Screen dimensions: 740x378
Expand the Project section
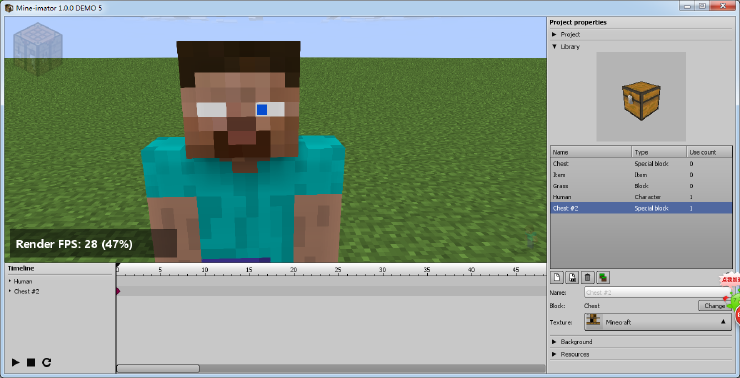coord(555,34)
